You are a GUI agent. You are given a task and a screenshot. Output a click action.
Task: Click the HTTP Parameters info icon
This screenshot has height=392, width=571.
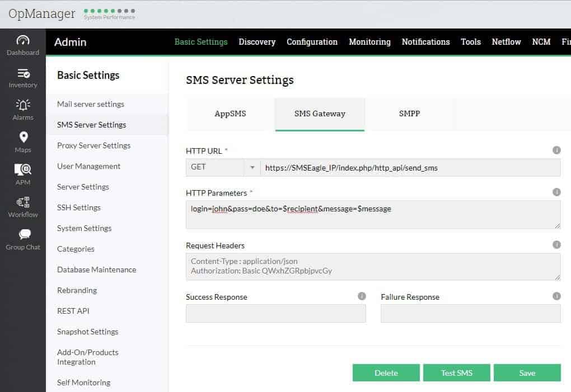click(x=556, y=192)
